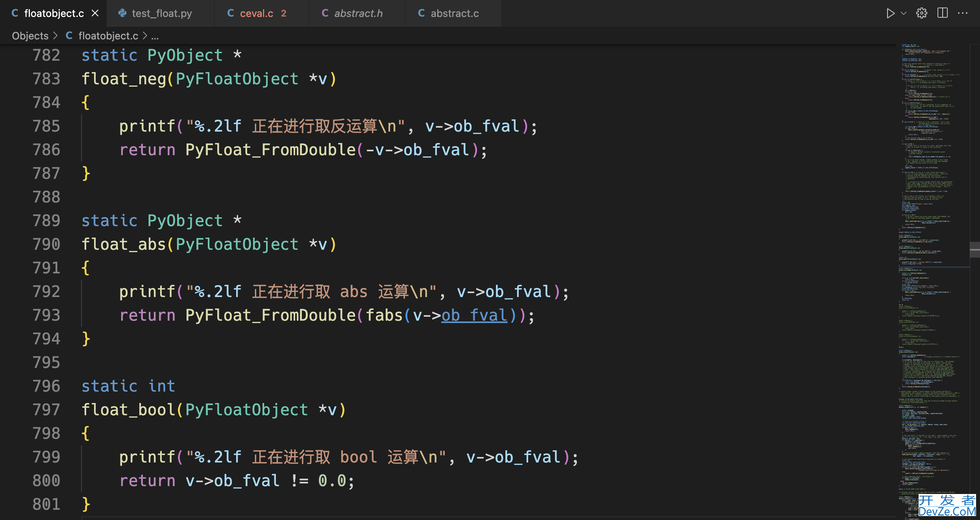The image size is (980, 520).
Task: Click the underlined ob_fval link on line 793
Action: (474, 315)
